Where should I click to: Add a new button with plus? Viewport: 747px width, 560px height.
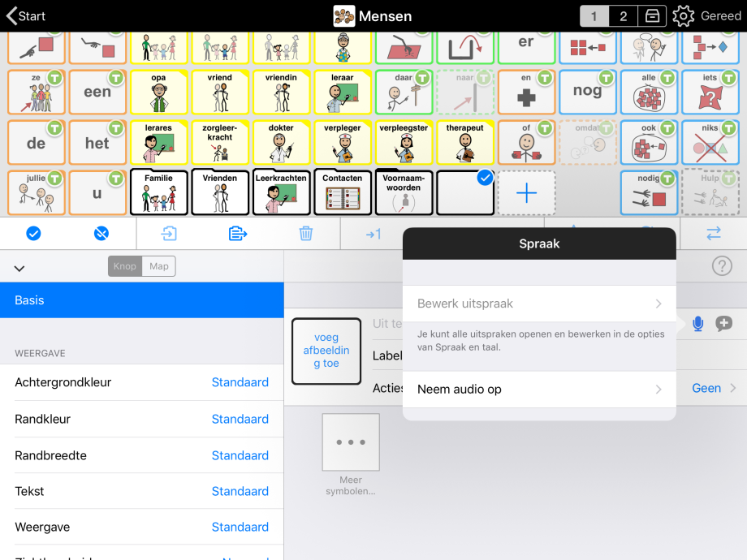tap(526, 193)
